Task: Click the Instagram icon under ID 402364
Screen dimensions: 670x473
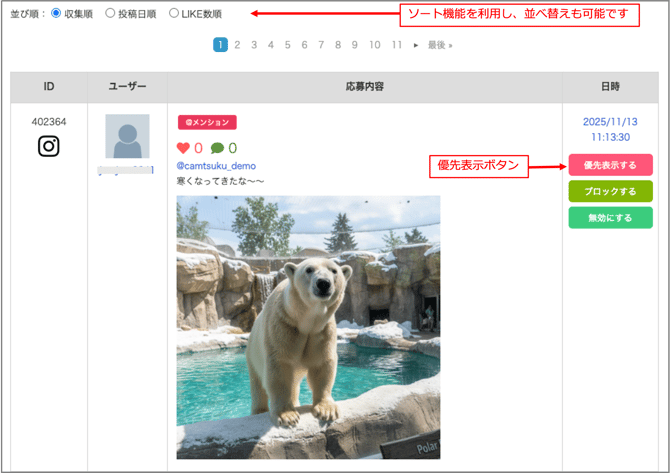Action: pos(49,146)
